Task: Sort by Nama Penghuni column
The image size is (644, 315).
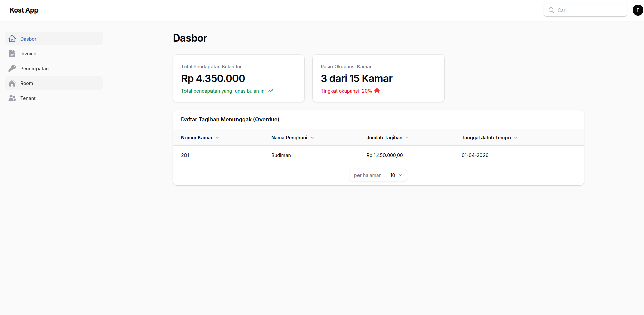Action: coord(293,138)
